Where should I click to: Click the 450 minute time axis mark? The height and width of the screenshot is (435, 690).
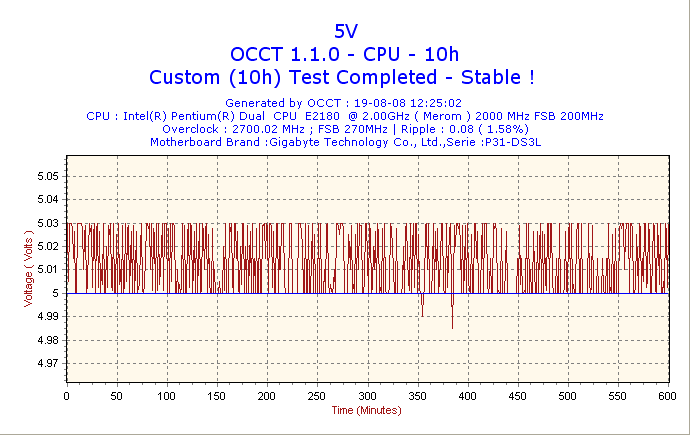[517, 396]
